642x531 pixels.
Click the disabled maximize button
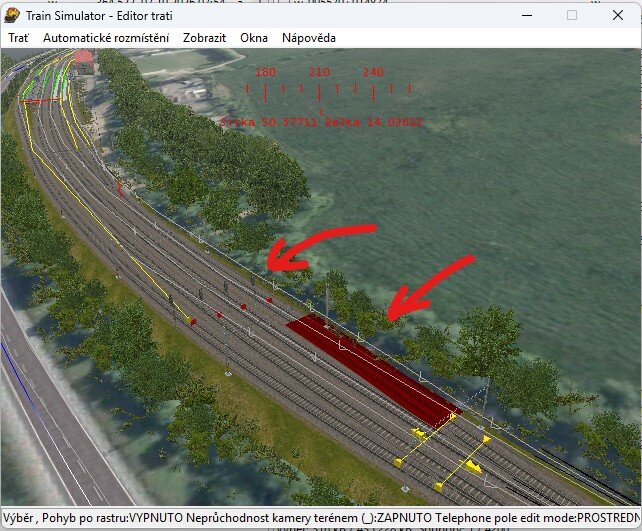[572, 16]
